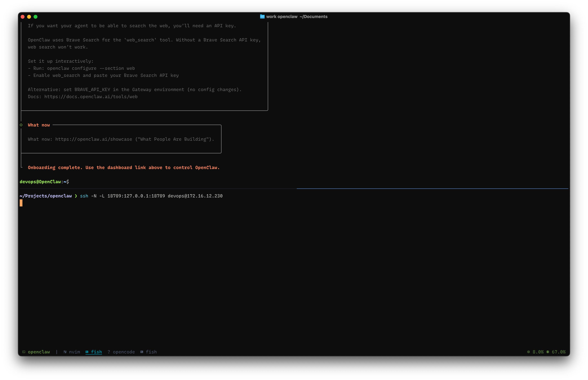This screenshot has width=588, height=380.
Task: Open the docs.openclaw.ai/tools/web link
Action: tap(91, 97)
